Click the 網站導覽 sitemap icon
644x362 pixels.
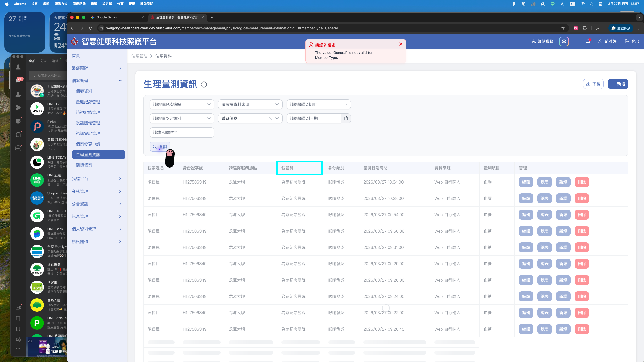pos(533,41)
